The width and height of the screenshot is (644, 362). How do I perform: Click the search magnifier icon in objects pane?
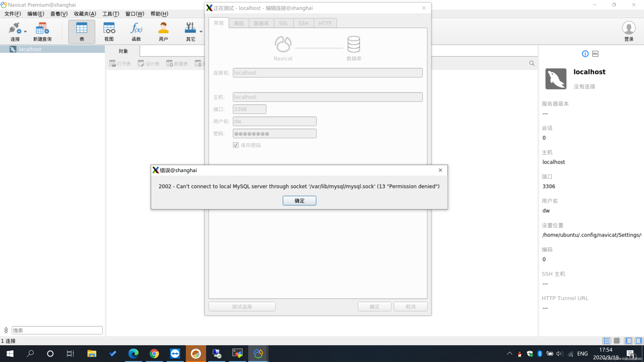point(532,64)
